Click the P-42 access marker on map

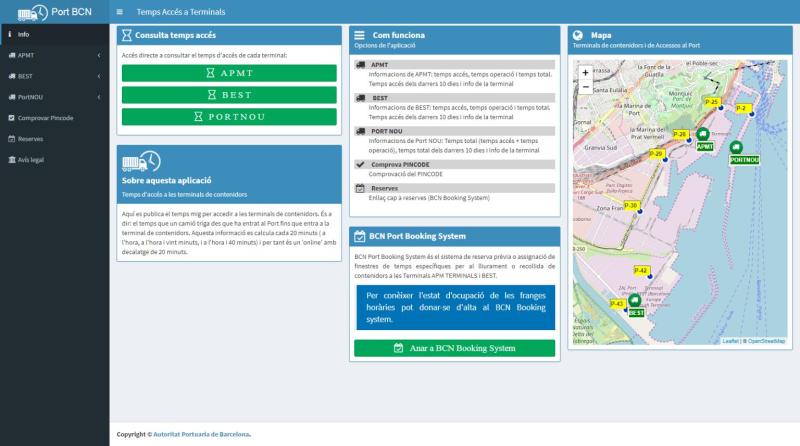[x=641, y=270]
